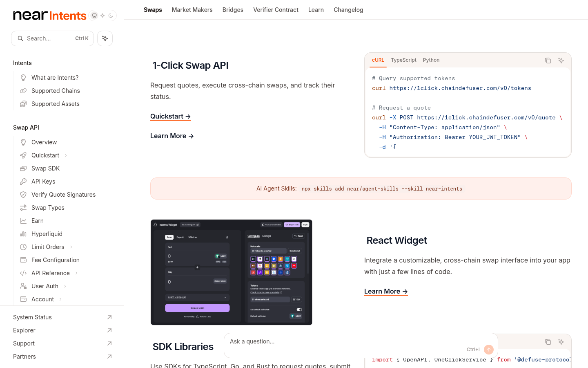
Task: Open the Market Makers tab
Action: (x=192, y=10)
